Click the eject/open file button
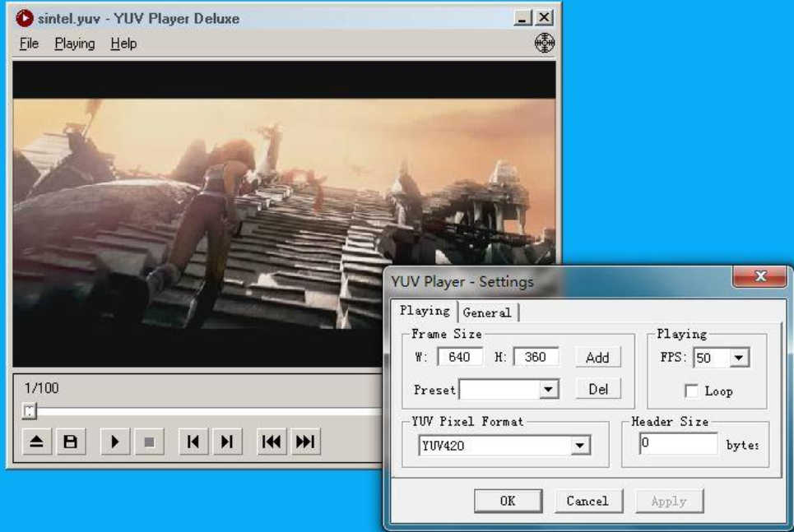 (x=36, y=442)
